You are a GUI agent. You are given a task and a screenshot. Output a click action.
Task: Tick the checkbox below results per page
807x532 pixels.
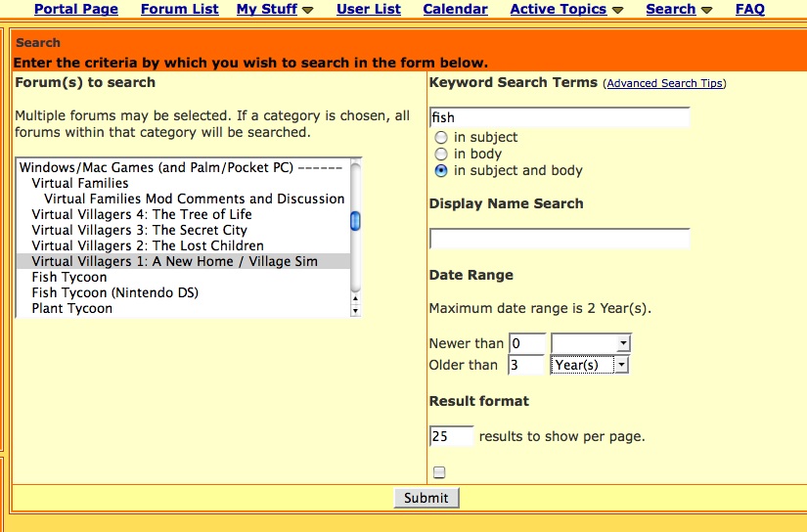click(439, 472)
